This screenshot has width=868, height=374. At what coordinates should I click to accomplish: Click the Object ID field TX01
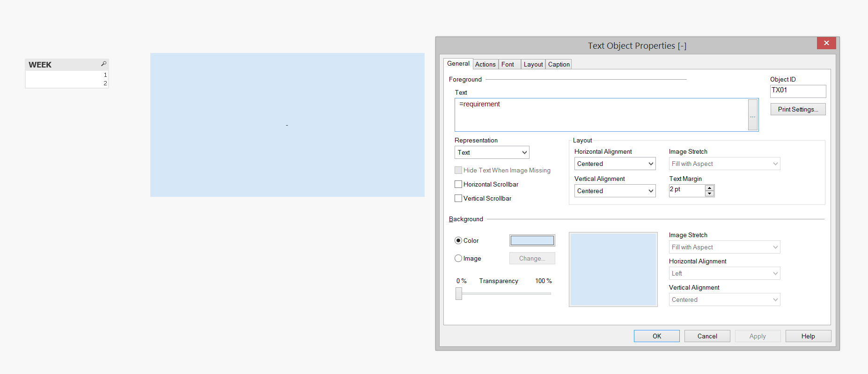[x=798, y=91]
